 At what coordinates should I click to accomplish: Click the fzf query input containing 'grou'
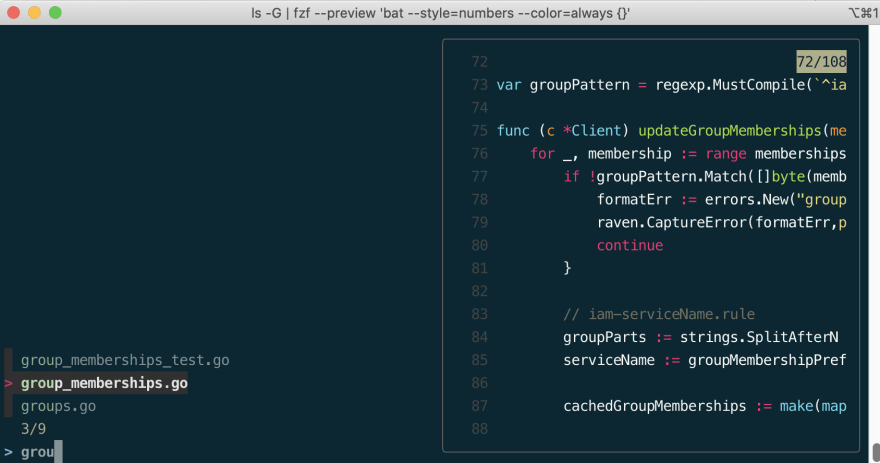click(x=38, y=452)
